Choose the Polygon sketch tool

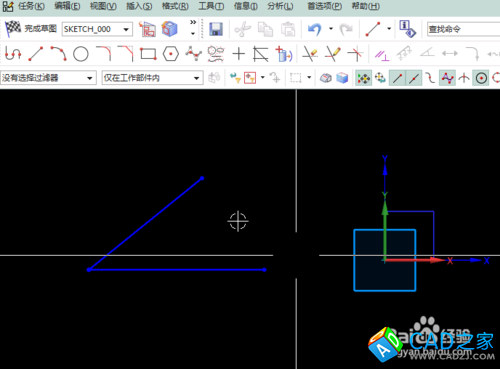(x=171, y=54)
